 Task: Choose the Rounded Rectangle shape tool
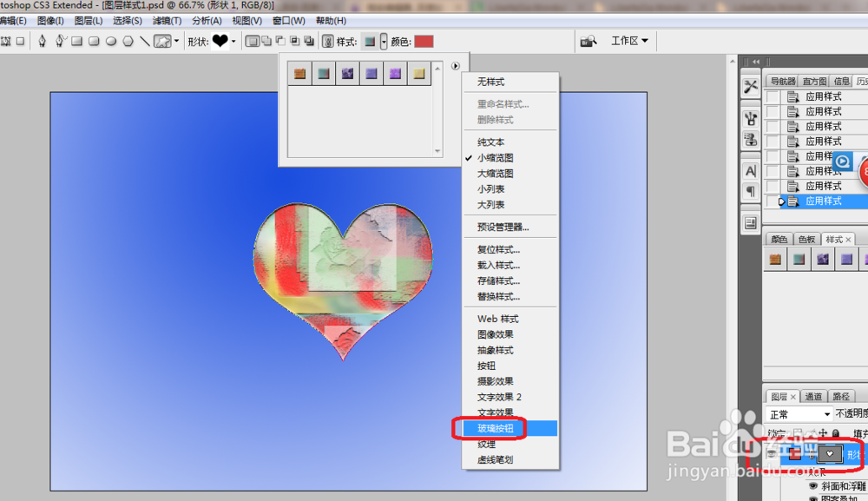tap(94, 41)
